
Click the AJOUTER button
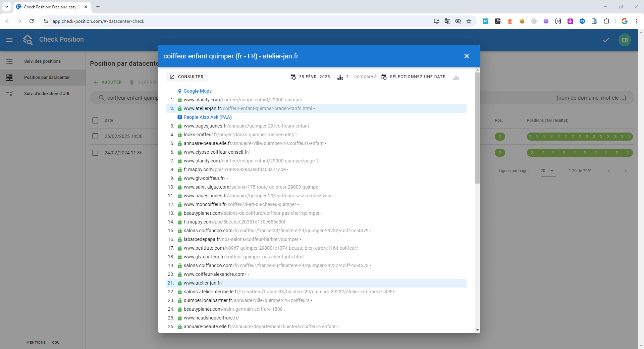point(108,82)
